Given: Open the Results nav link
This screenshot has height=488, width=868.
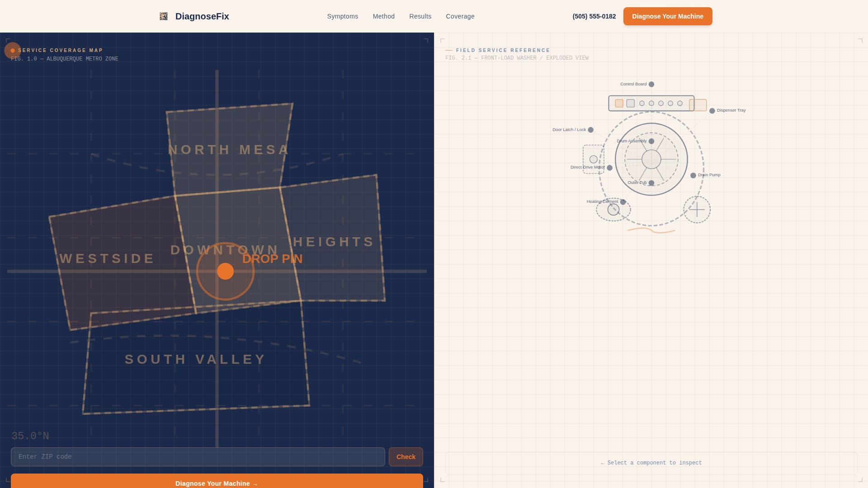Looking at the screenshot, I should click(x=420, y=16).
